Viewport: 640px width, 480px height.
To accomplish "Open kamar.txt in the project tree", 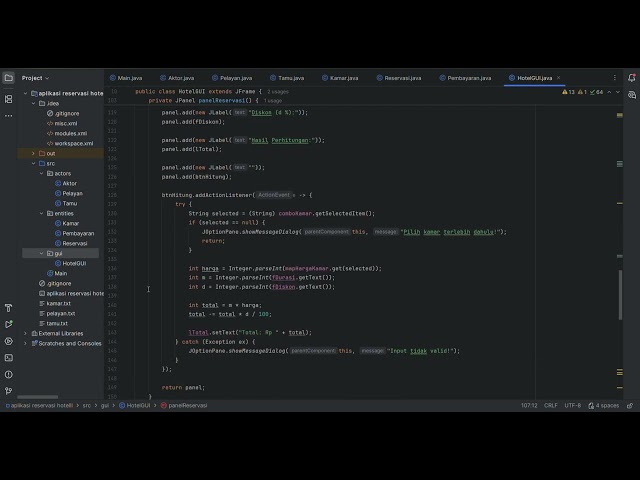I will click(x=58, y=303).
